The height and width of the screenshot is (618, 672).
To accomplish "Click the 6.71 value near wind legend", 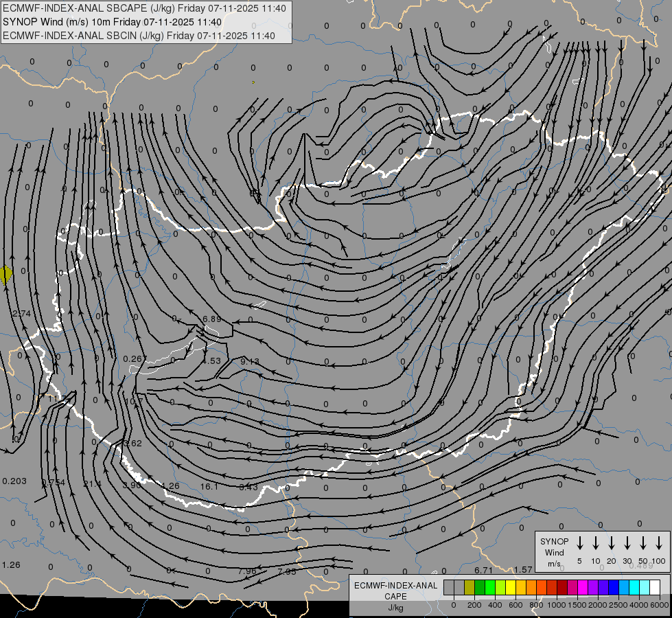I will click(483, 570).
